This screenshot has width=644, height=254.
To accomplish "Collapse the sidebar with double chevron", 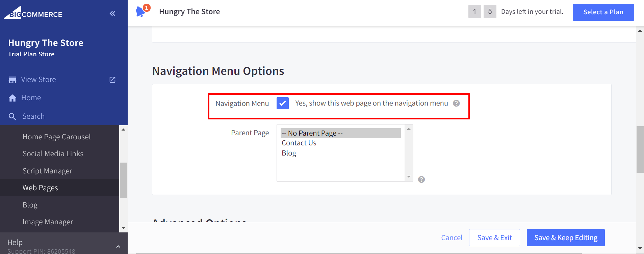I will pyautogui.click(x=112, y=13).
